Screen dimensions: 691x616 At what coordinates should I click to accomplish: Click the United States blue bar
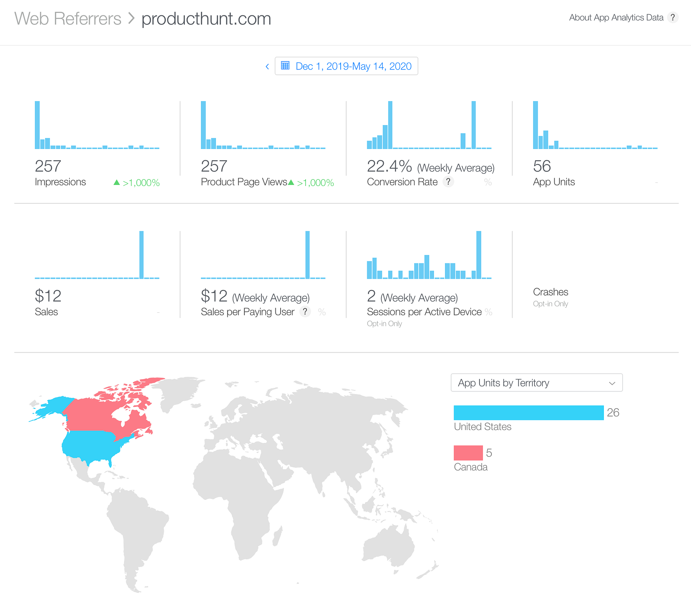click(x=528, y=413)
